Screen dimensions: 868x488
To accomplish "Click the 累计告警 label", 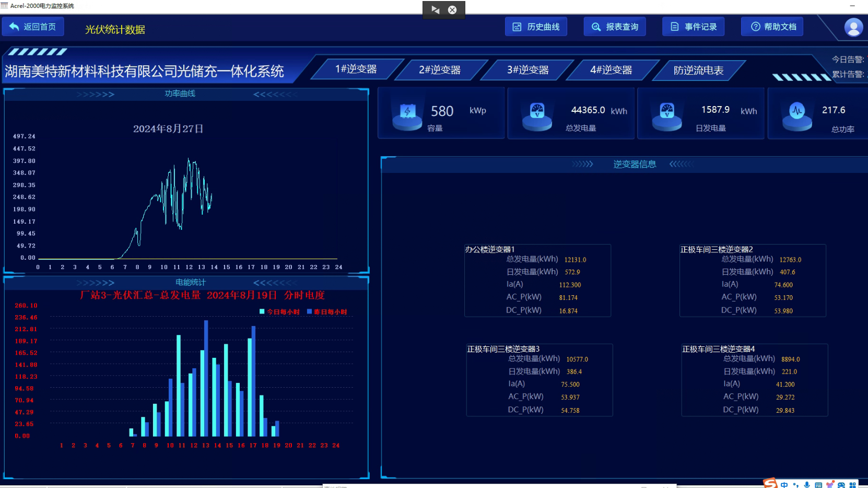I will (x=848, y=74).
